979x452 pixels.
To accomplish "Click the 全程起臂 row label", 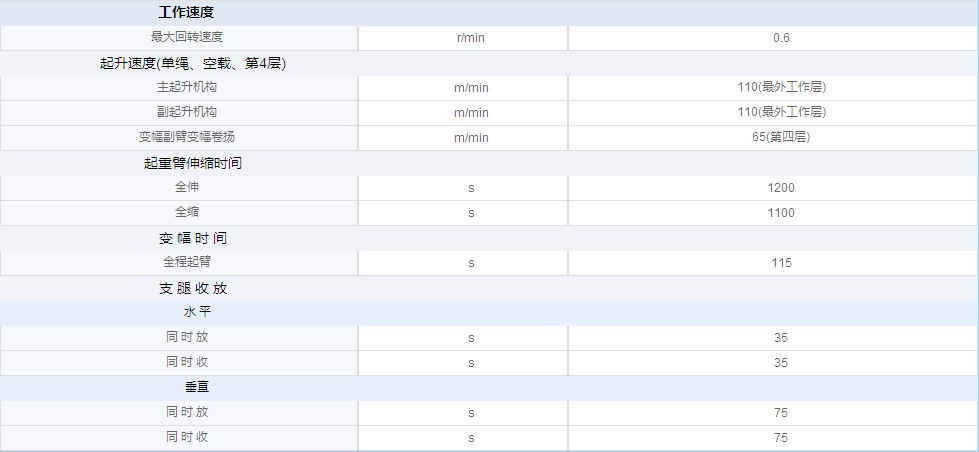I will coord(187,262).
